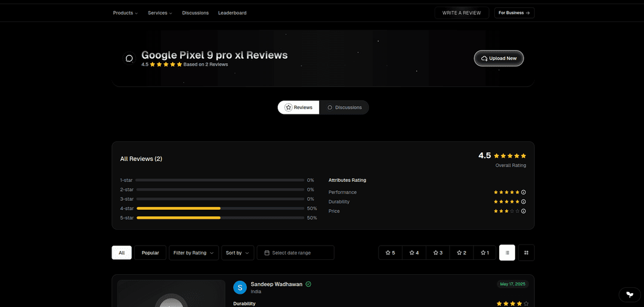Viewport: 644px width, 307px height.
Task: Click the 3-star rating progress bar
Action: tap(221, 199)
